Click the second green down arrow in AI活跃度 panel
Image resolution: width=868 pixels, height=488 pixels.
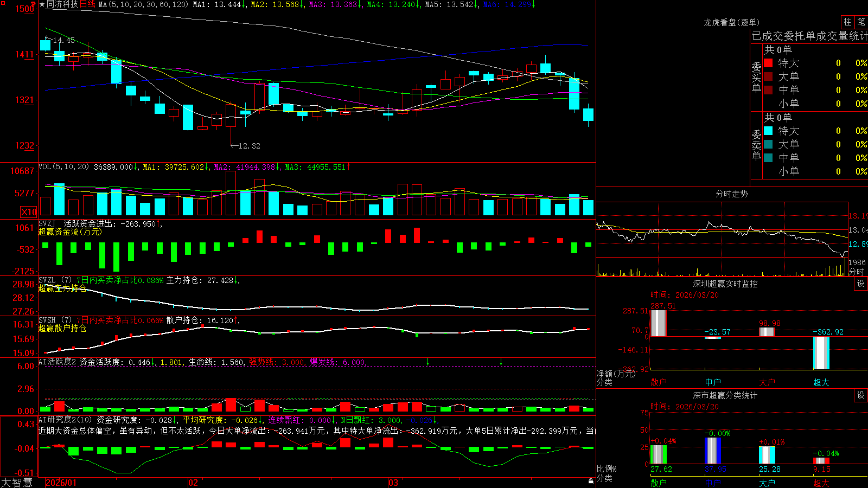(501, 362)
